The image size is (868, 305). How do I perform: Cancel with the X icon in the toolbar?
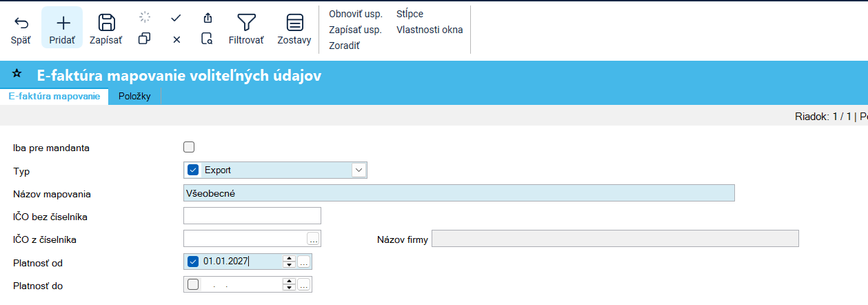[176, 39]
